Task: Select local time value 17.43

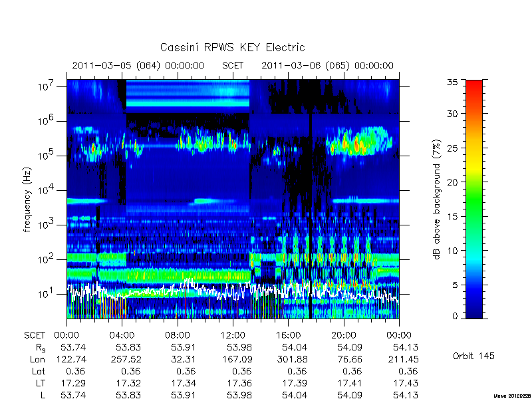Action: (406, 383)
